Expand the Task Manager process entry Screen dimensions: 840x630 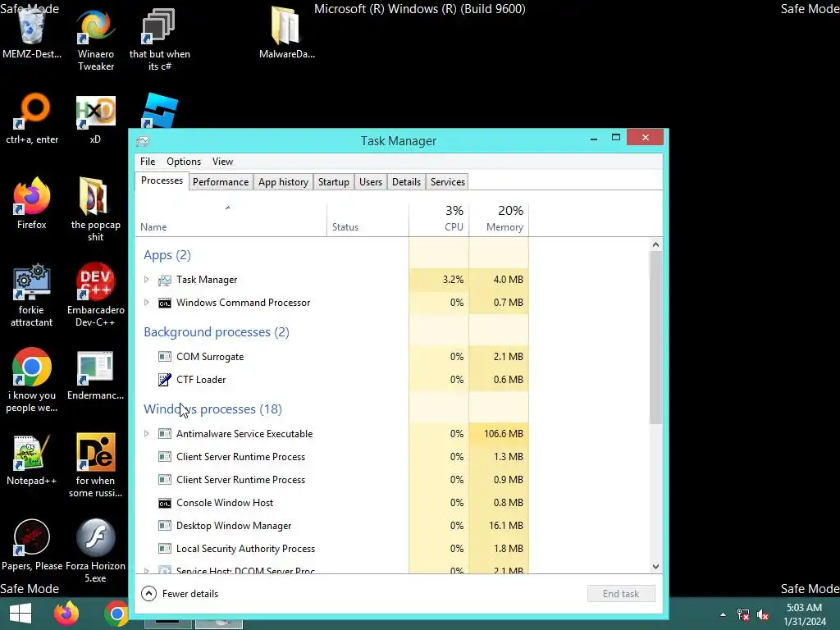coord(146,279)
